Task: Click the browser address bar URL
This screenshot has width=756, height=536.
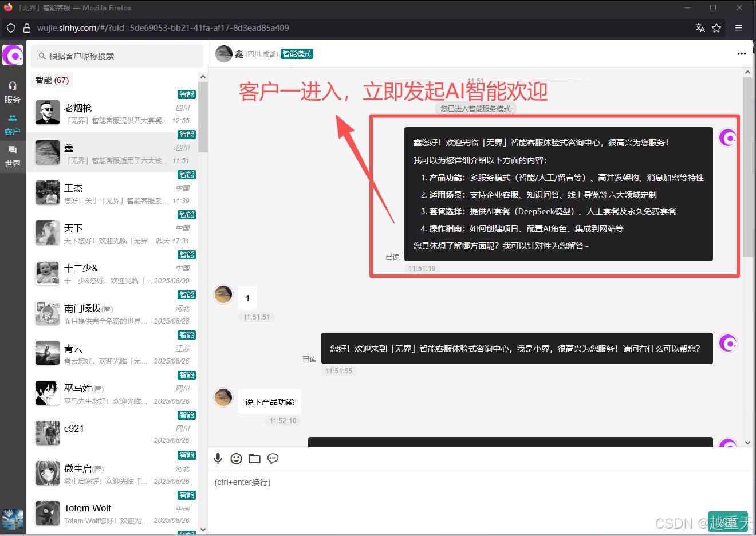Action: [x=163, y=28]
